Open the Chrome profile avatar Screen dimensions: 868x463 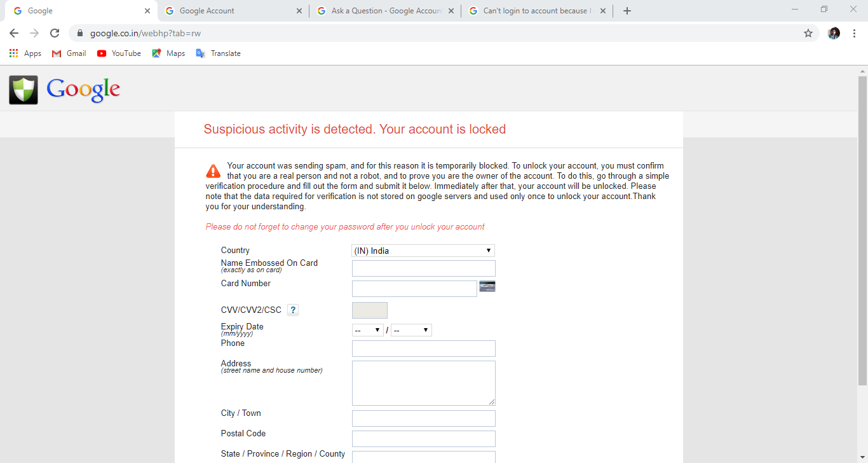click(x=834, y=33)
